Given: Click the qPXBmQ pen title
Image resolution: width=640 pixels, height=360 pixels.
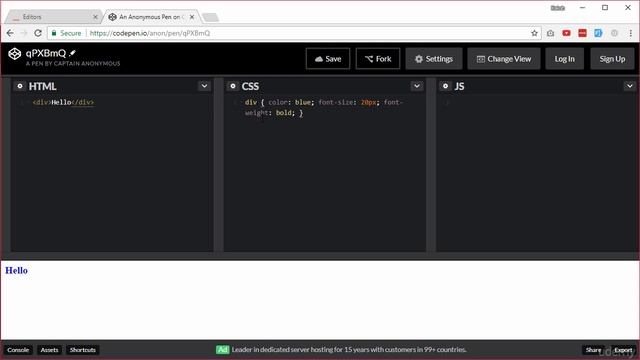Looking at the screenshot, I should pos(46,53).
